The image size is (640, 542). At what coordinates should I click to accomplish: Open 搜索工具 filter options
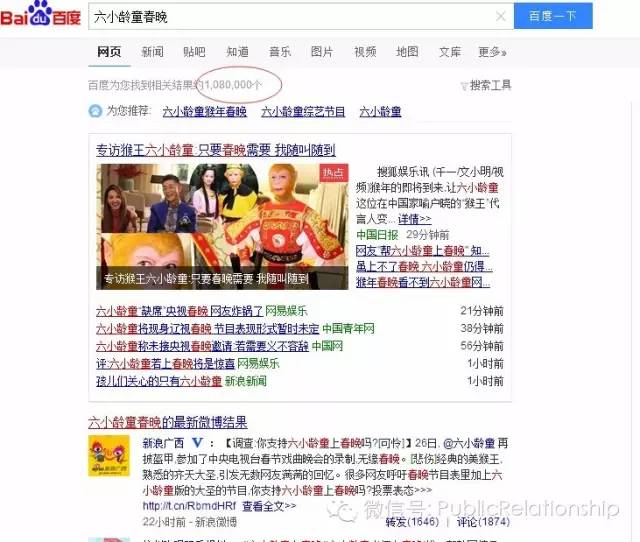(x=486, y=85)
